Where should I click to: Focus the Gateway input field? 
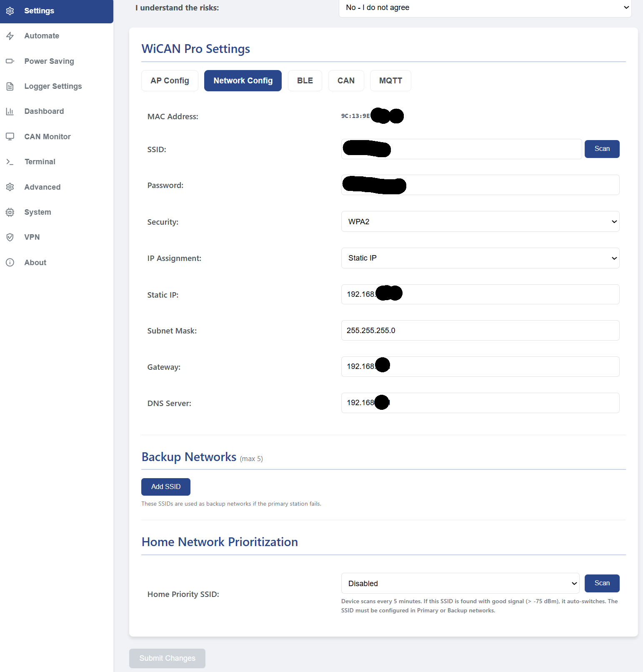click(480, 367)
